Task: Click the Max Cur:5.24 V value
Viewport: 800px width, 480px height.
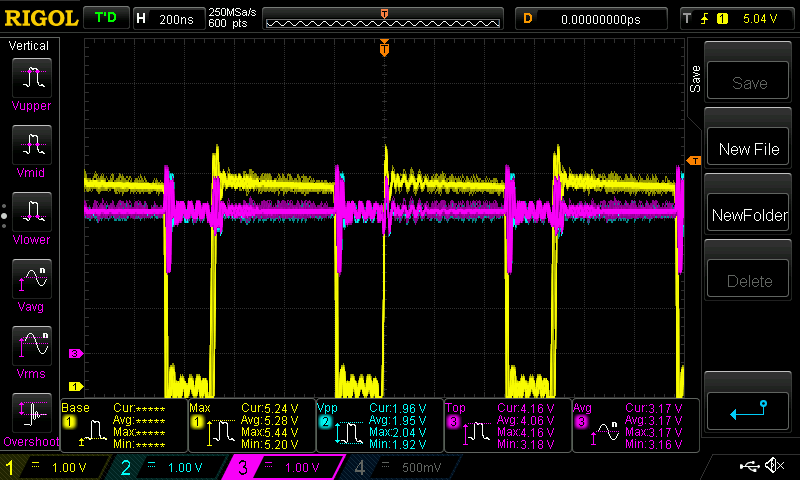Action: [270, 408]
